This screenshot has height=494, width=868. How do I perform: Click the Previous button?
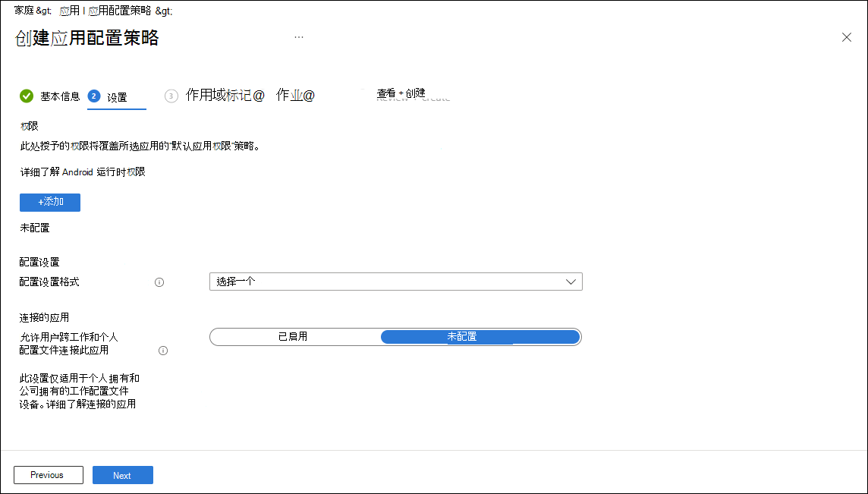(x=48, y=474)
